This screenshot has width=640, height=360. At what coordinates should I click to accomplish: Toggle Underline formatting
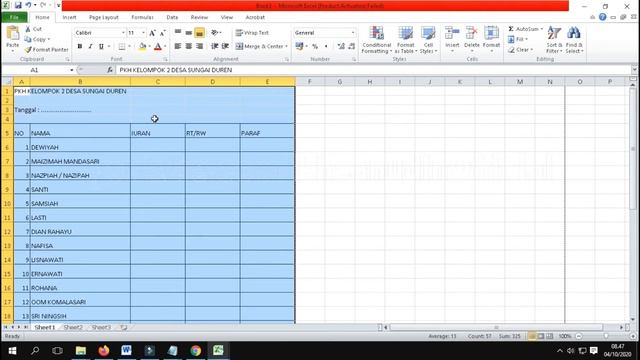click(x=101, y=47)
